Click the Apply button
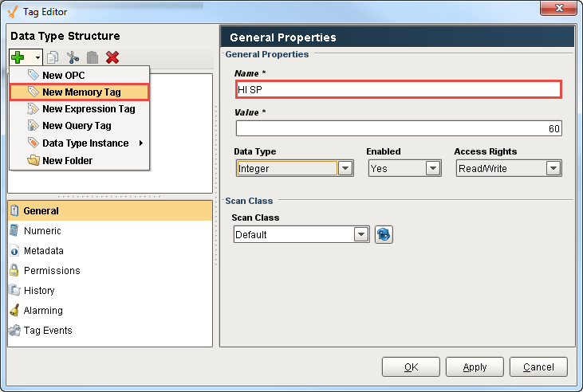The image size is (583, 392). click(475, 367)
